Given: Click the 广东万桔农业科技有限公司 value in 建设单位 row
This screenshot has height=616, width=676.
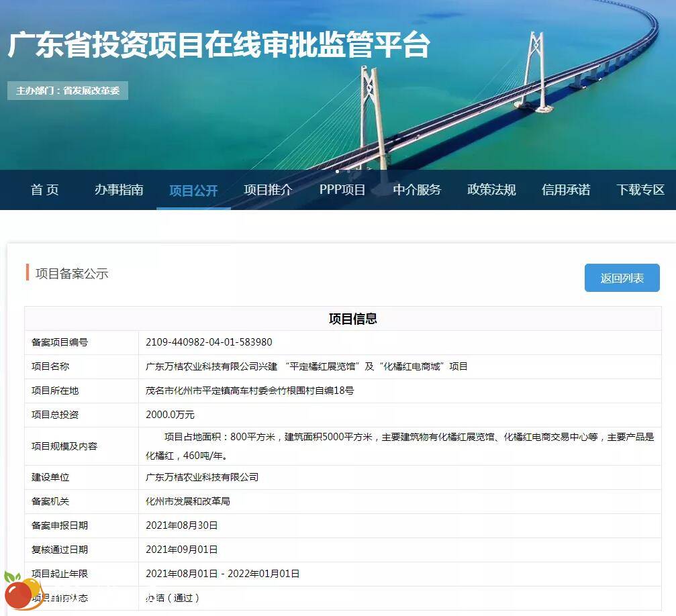Looking at the screenshot, I should (x=202, y=477).
